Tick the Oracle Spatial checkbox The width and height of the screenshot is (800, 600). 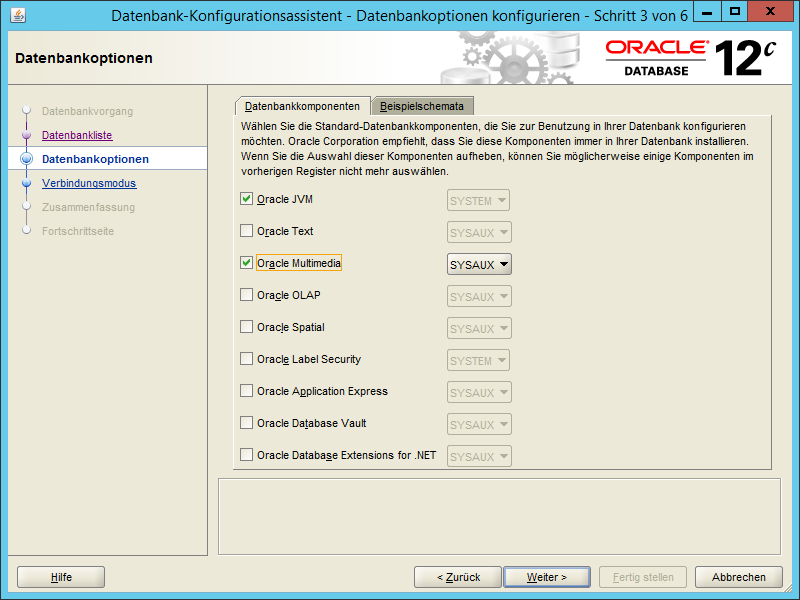coord(246,327)
